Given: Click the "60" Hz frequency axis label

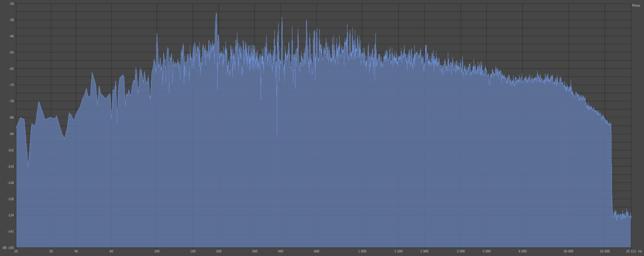Looking at the screenshot, I should click(x=111, y=250).
